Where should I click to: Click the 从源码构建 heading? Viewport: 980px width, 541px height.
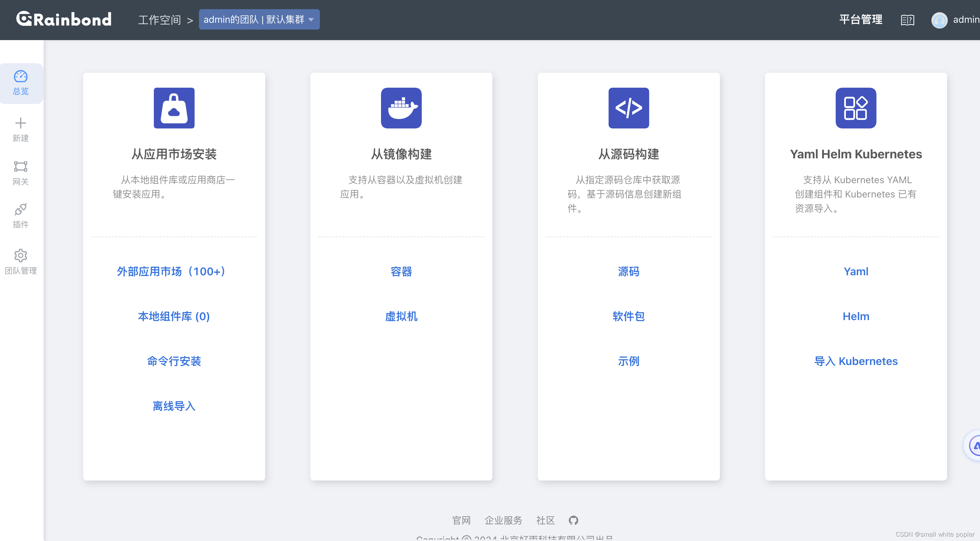tap(629, 154)
